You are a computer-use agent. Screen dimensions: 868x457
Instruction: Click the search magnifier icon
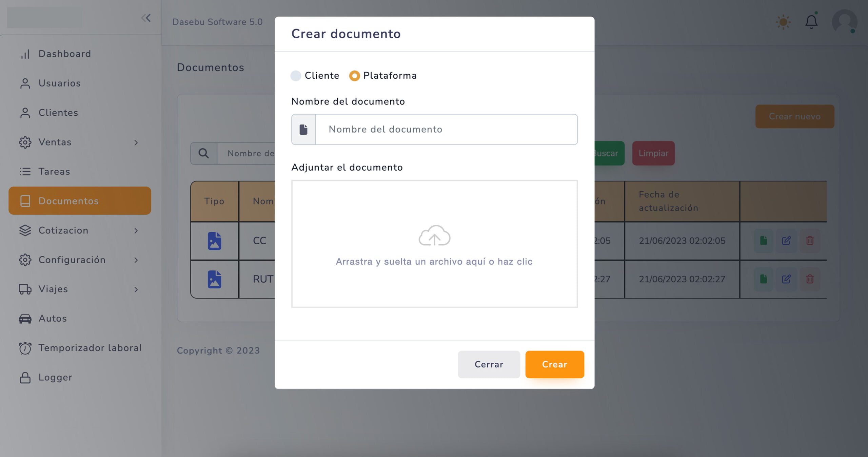point(203,153)
